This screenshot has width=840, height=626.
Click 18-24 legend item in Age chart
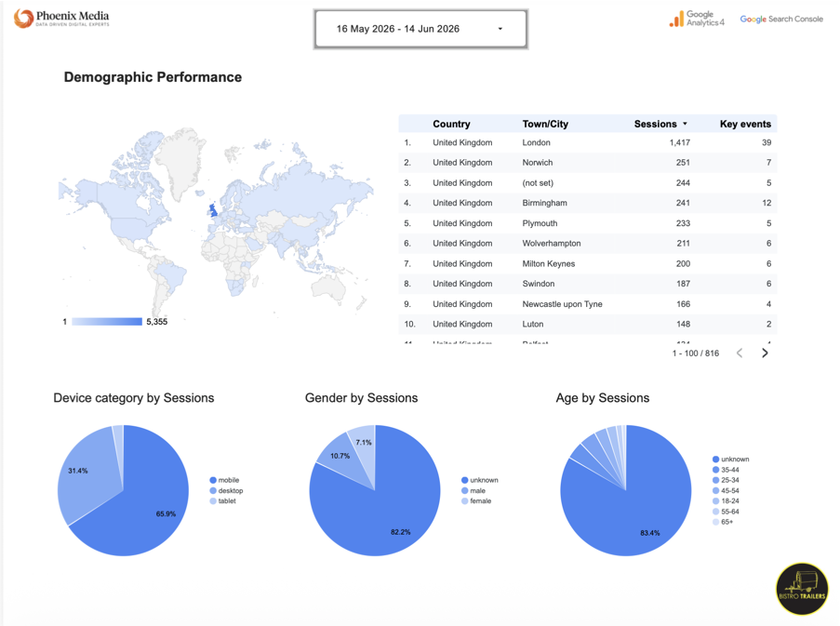(x=726, y=500)
